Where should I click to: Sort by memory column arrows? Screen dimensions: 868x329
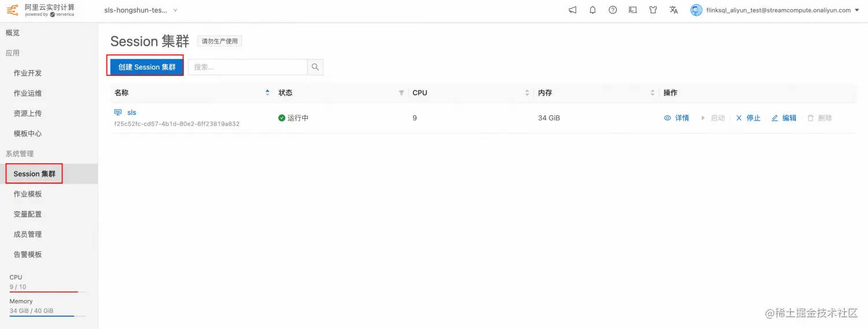pos(653,93)
